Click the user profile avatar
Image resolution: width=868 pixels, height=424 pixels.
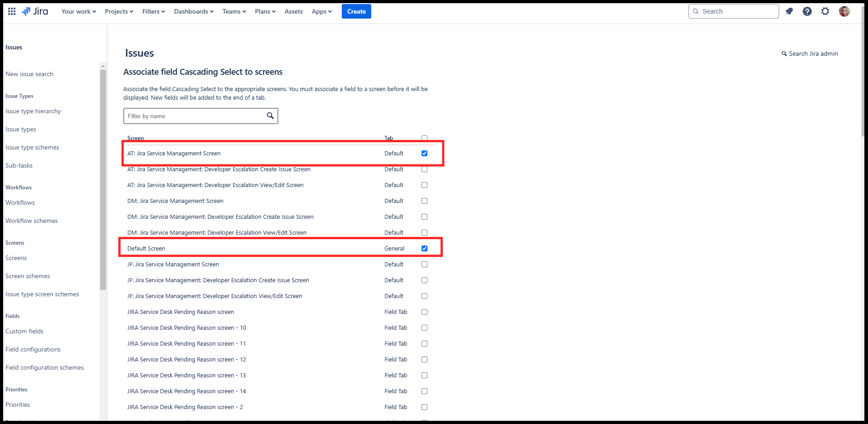tap(844, 11)
